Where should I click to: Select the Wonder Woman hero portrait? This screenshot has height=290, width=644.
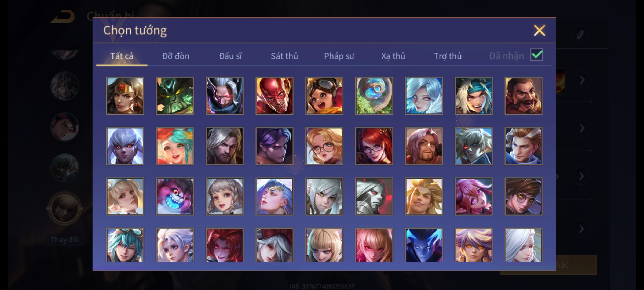125,96
